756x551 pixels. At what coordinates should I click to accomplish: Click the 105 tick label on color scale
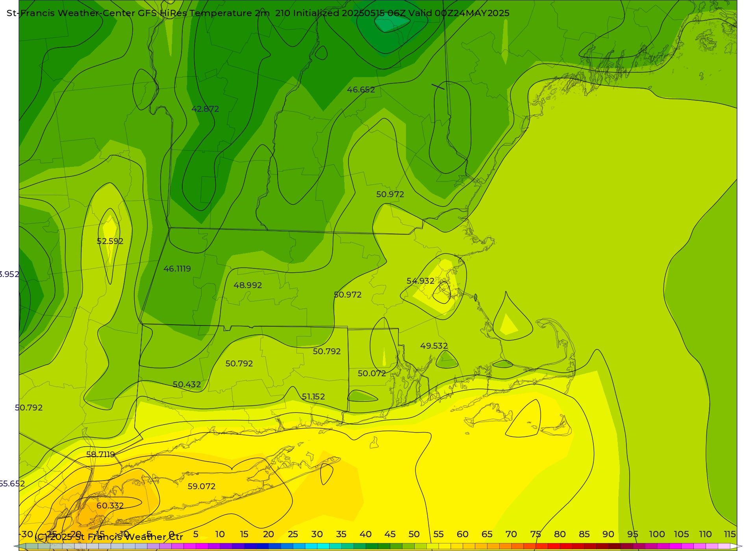point(681,534)
